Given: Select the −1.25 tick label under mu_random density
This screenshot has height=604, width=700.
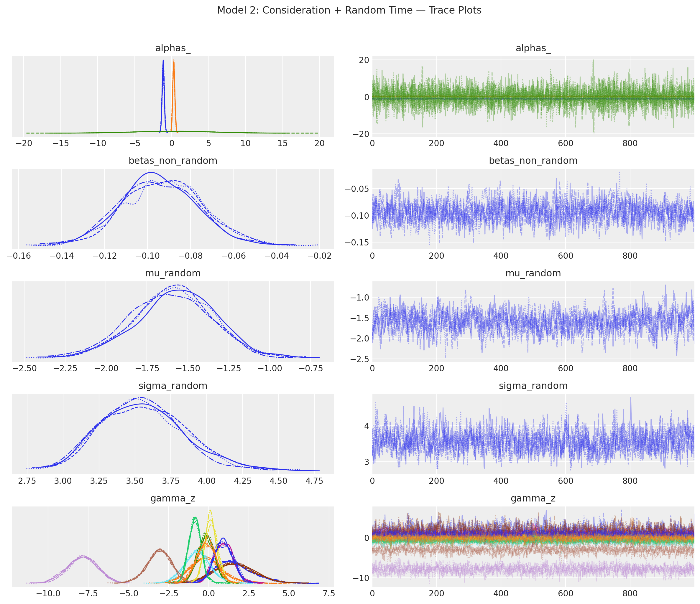Looking at the screenshot, I should (229, 368).
